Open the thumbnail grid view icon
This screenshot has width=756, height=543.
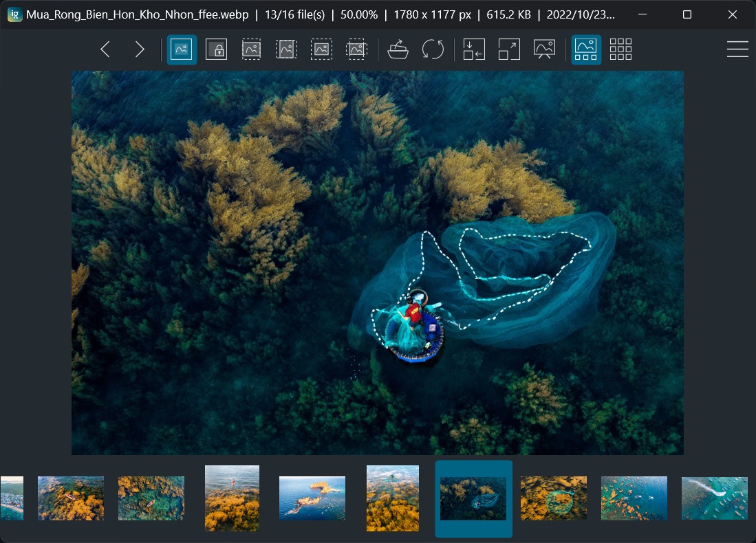620,49
